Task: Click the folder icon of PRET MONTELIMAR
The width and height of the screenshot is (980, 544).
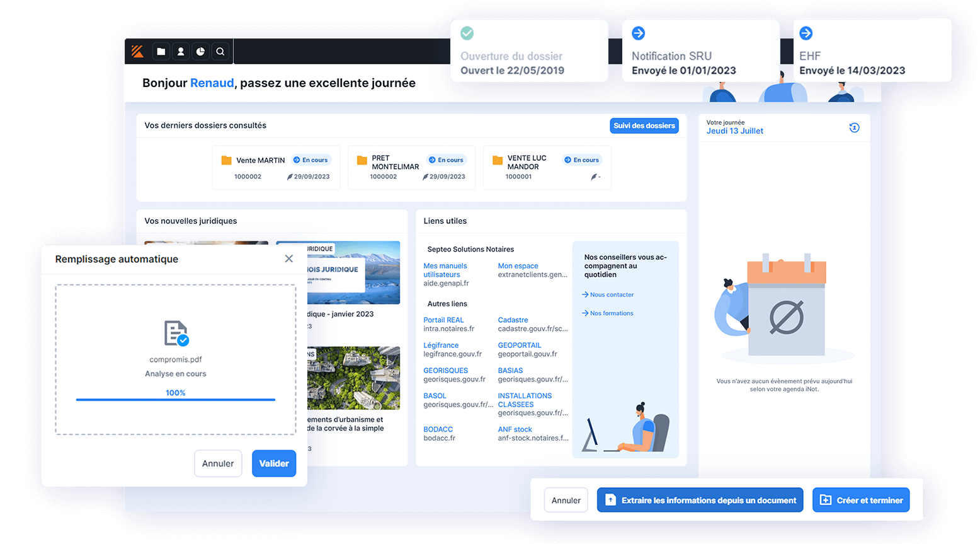Action: (x=362, y=160)
